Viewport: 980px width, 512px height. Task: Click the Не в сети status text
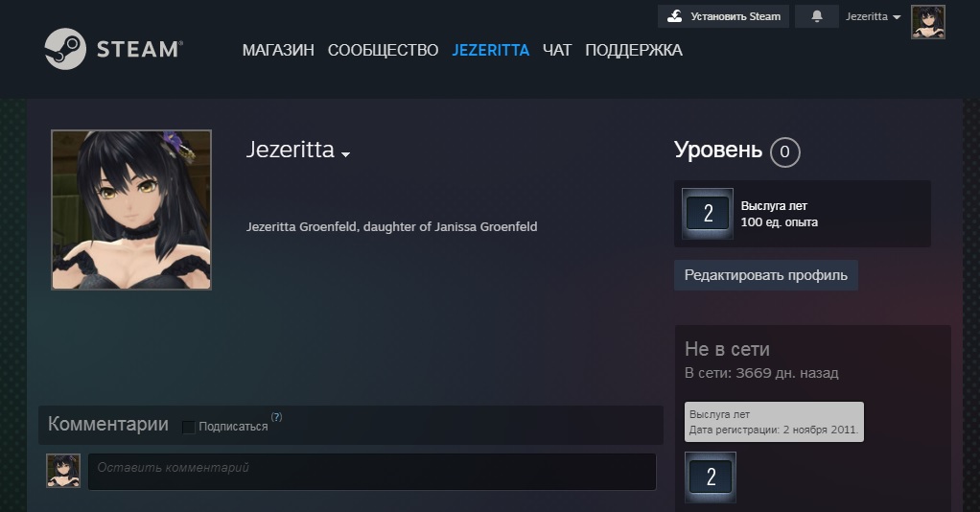coord(727,349)
